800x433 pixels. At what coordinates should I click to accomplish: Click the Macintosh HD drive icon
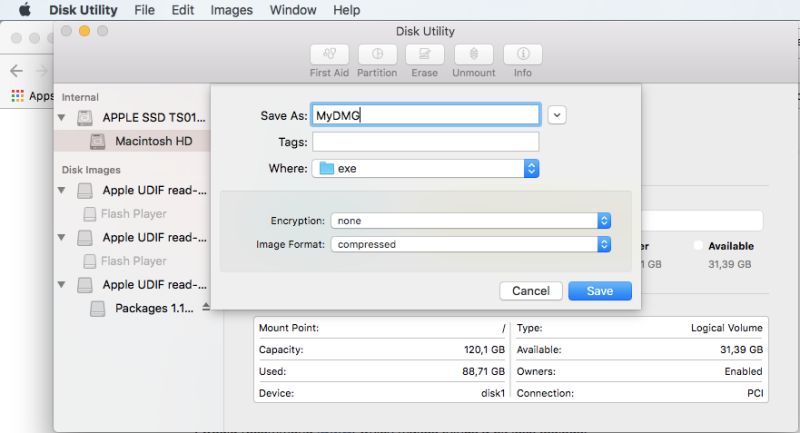[x=97, y=141]
